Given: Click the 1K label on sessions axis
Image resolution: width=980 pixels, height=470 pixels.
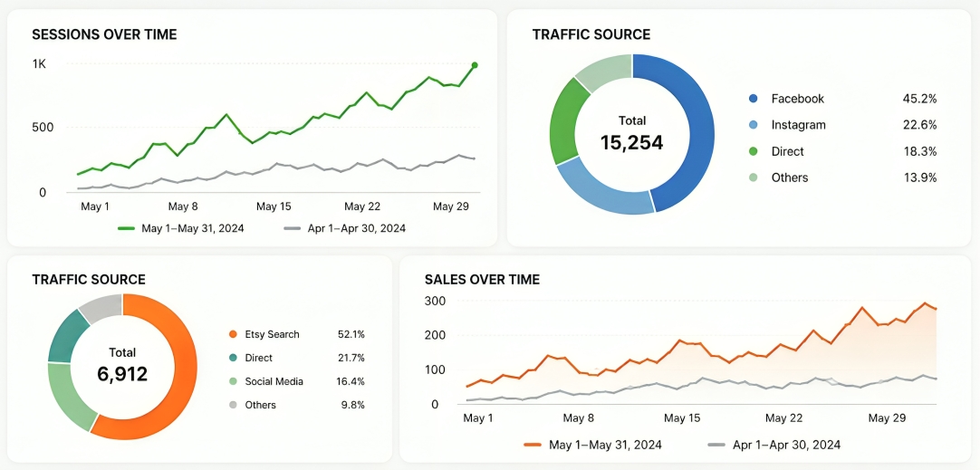Looking at the screenshot, I should (x=39, y=64).
